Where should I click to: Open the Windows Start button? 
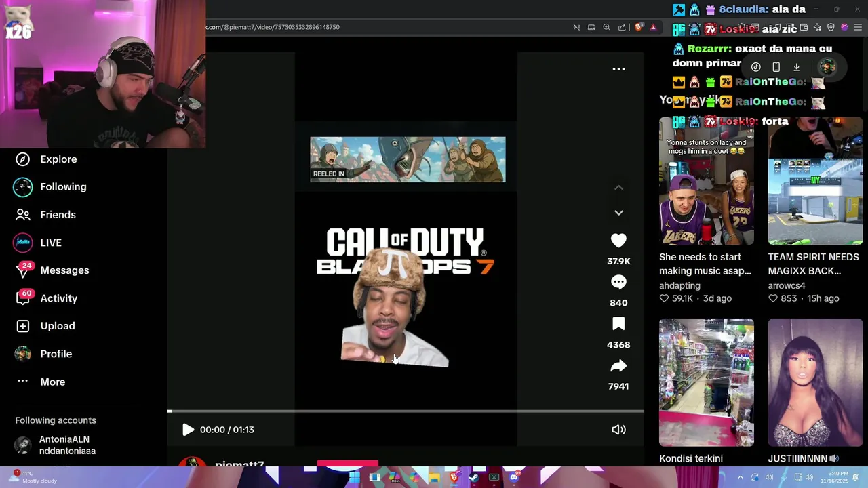pos(354,477)
